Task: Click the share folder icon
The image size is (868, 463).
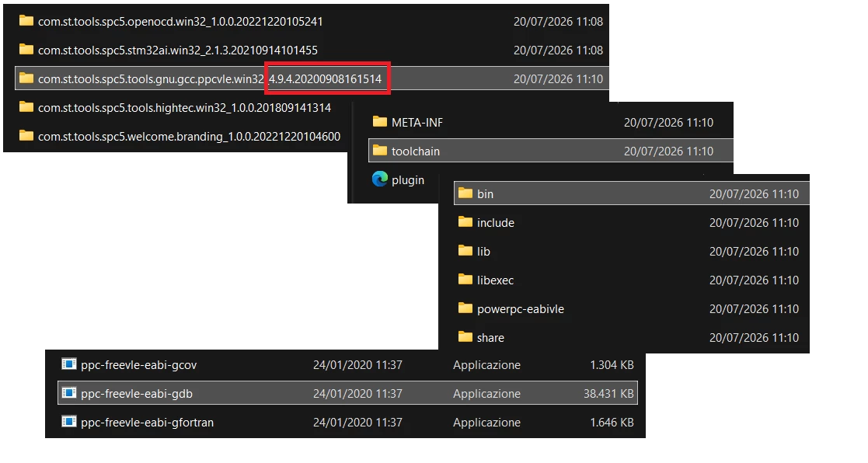Action: pyautogui.click(x=465, y=337)
